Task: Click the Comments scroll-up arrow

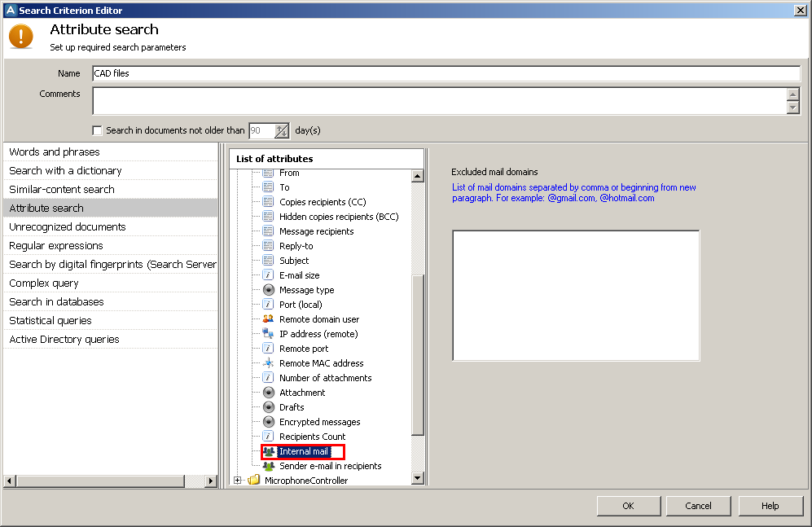Action: (792, 94)
